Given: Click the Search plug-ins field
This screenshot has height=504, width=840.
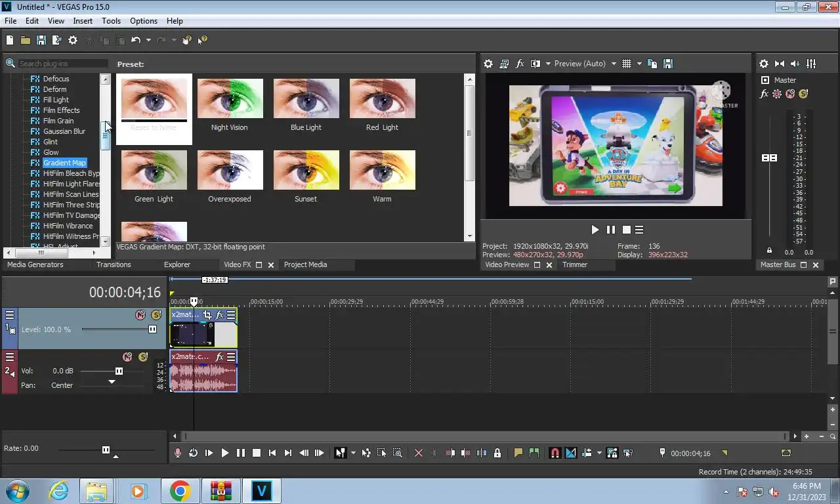Looking at the screenshot, I should [63, 64].
